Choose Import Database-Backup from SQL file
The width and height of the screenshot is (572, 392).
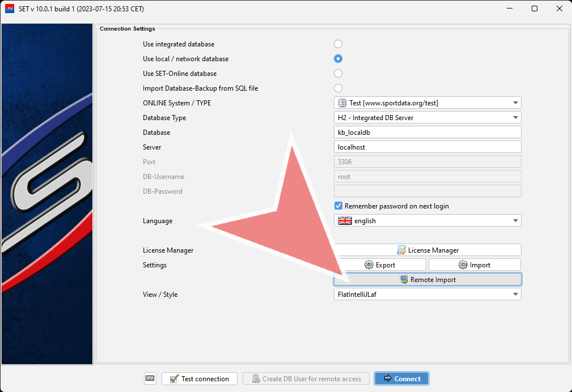(338, 88)
